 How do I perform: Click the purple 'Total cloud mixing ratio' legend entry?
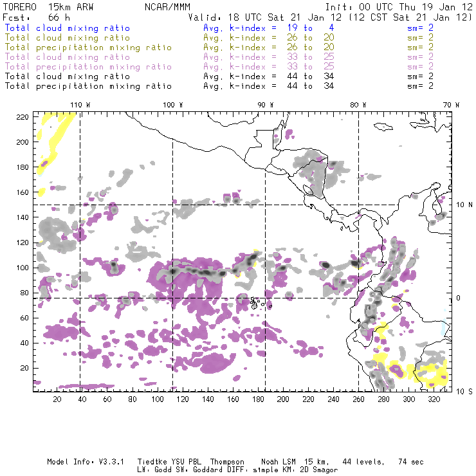68,57
